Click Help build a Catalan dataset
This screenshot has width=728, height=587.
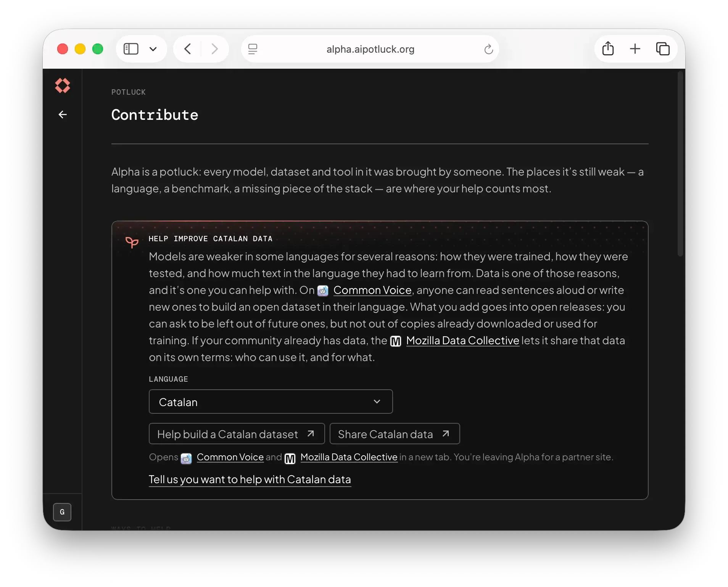237,434
